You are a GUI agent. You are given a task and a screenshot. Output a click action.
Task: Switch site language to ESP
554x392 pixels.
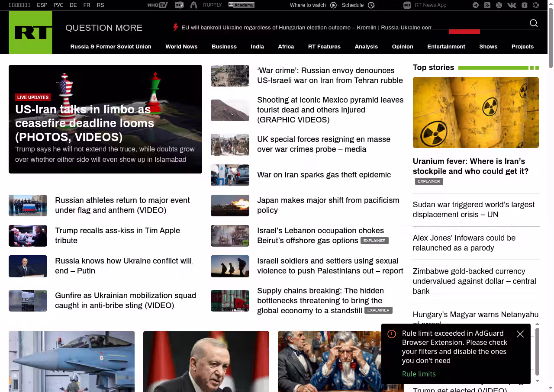(x=42, y=5)
